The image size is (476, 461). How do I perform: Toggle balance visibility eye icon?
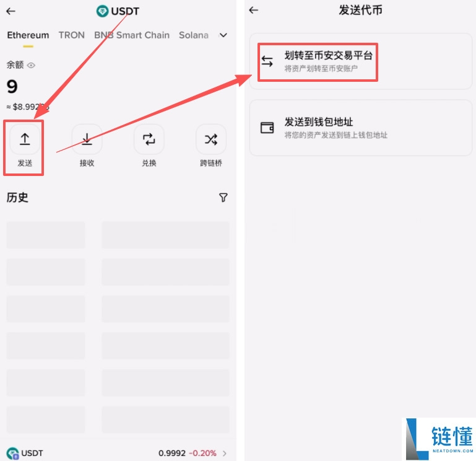[x=32, y=65]
